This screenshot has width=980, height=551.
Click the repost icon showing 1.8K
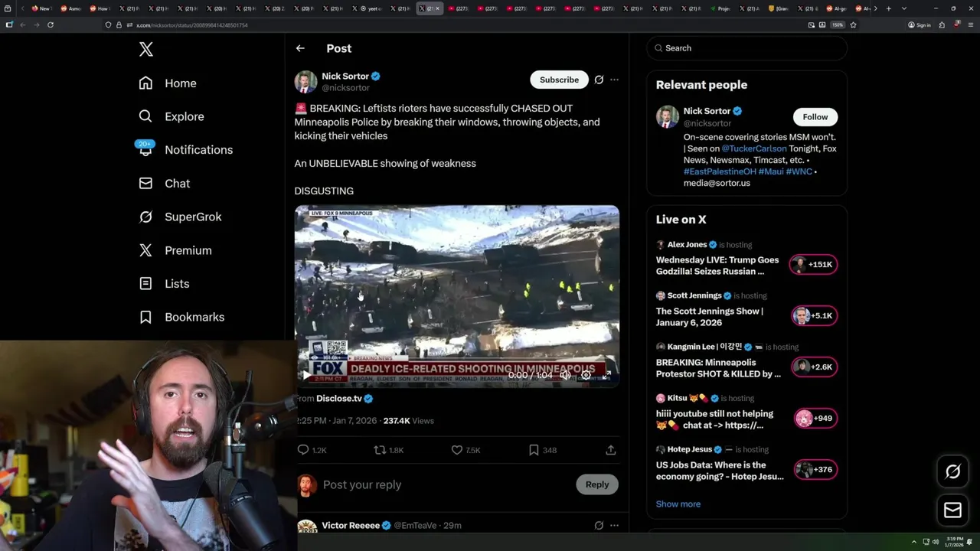click(380, 450)
